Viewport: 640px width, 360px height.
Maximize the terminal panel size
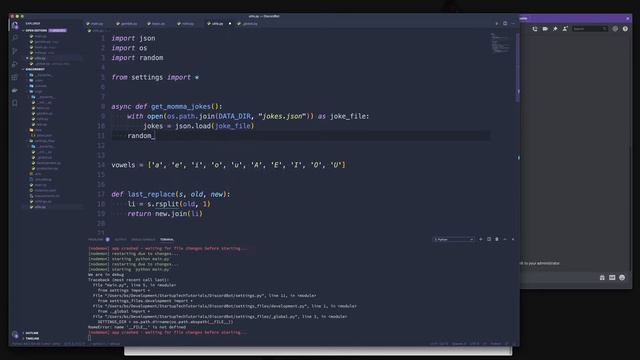tap(505, 239)
